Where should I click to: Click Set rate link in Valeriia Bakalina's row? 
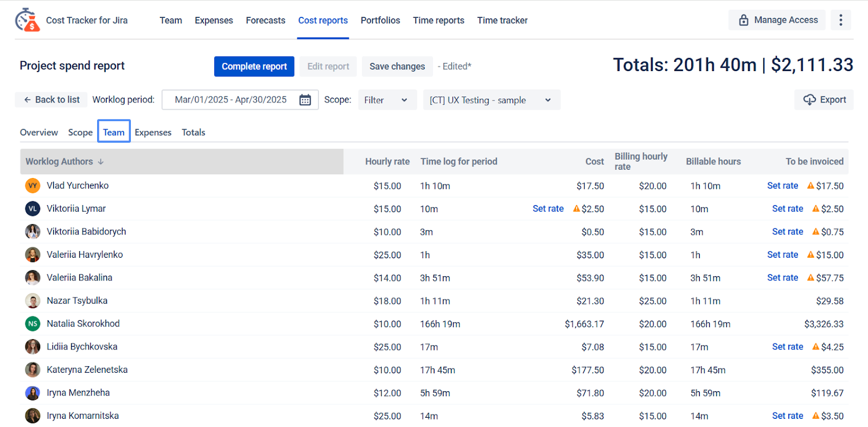coord(782,277)
